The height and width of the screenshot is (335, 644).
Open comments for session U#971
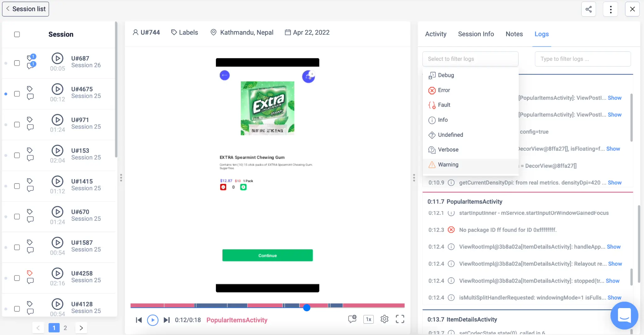pyautogui.click(x=30, y=127)
